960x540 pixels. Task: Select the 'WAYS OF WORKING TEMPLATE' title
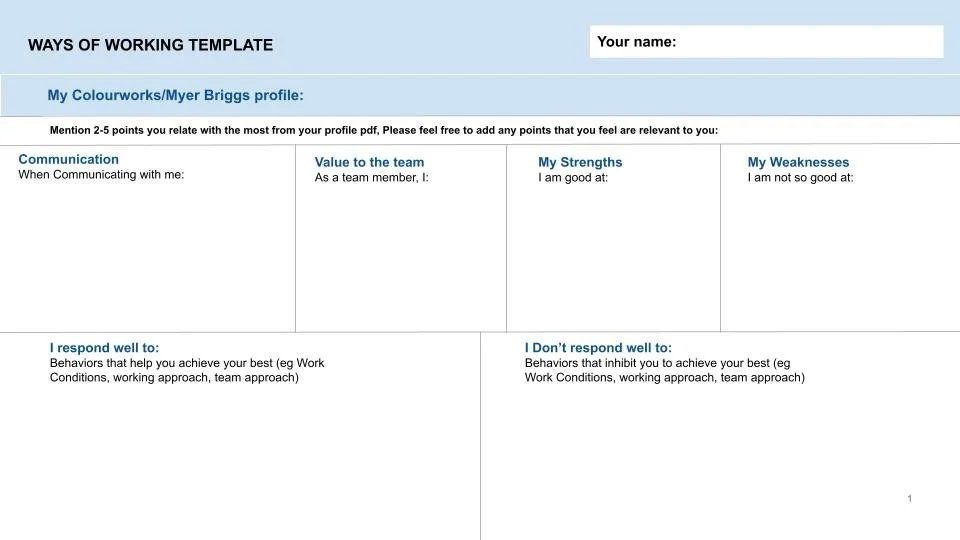(151, 45)
